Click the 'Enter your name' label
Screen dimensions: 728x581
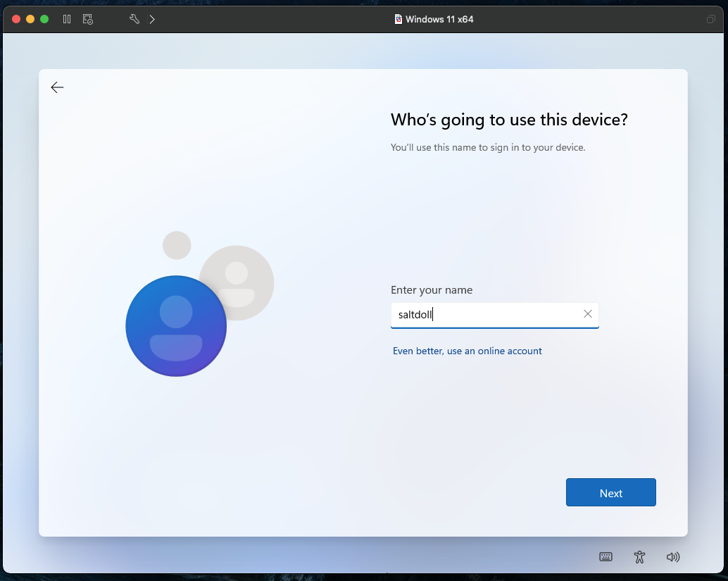(432, 290)
